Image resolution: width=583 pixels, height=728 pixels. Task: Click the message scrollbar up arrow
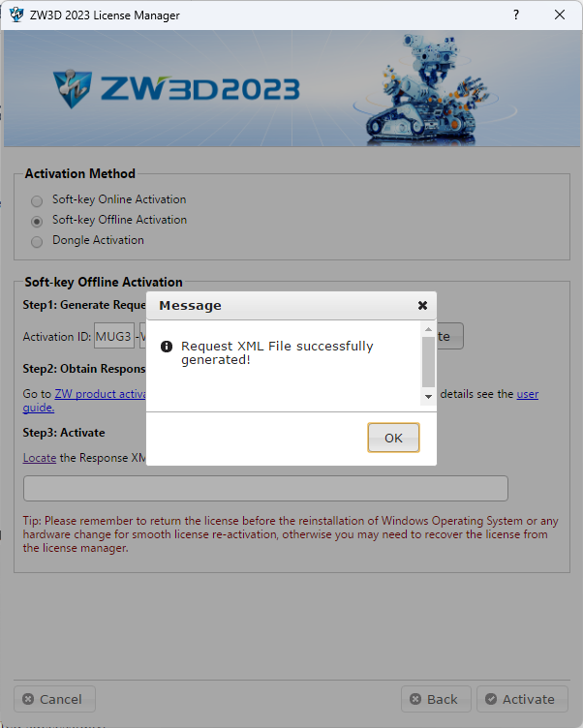tap(428, 329)
